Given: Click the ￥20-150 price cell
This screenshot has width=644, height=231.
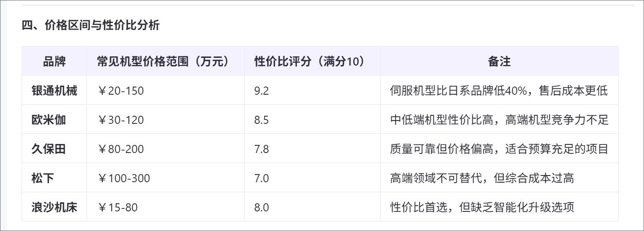Looking at the screenshot, I should 120,90.
